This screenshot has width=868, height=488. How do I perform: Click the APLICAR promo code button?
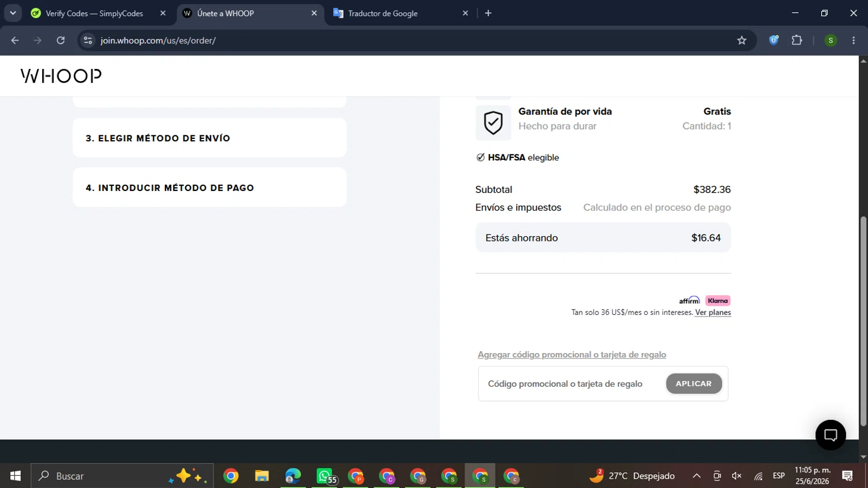tap(694, 383)
